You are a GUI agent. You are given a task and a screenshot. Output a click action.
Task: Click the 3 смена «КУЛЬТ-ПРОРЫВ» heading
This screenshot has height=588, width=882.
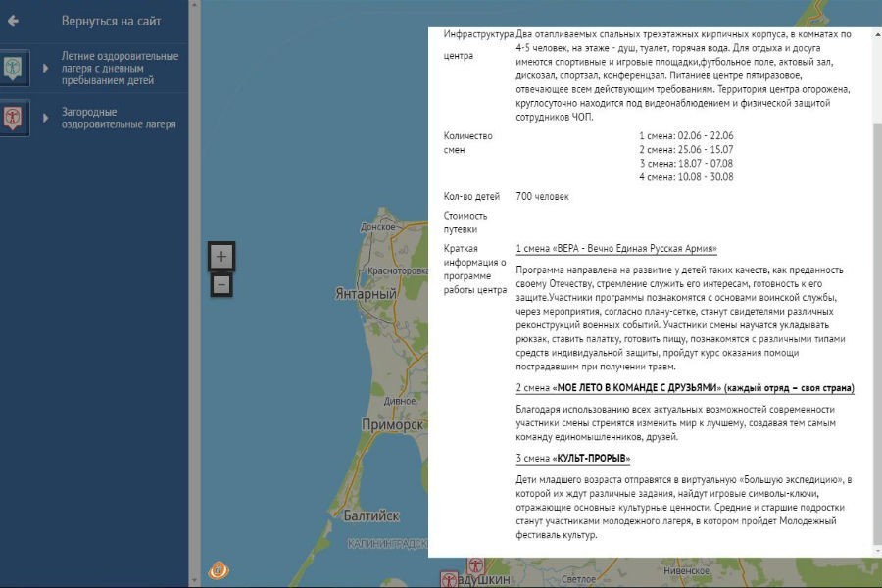tap(573, 458)
